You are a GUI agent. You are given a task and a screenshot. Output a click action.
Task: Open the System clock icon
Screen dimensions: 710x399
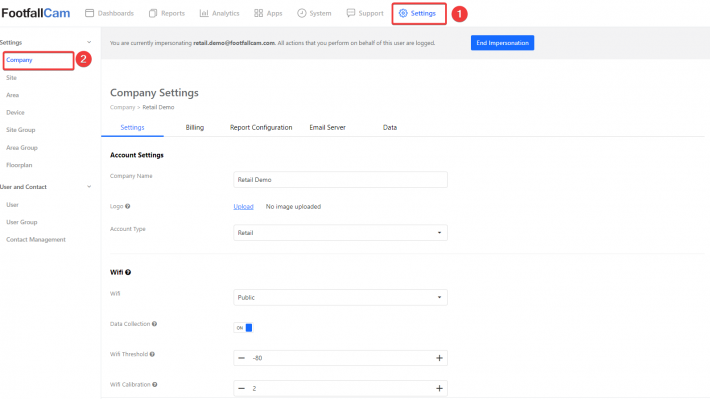coord(302,13)
